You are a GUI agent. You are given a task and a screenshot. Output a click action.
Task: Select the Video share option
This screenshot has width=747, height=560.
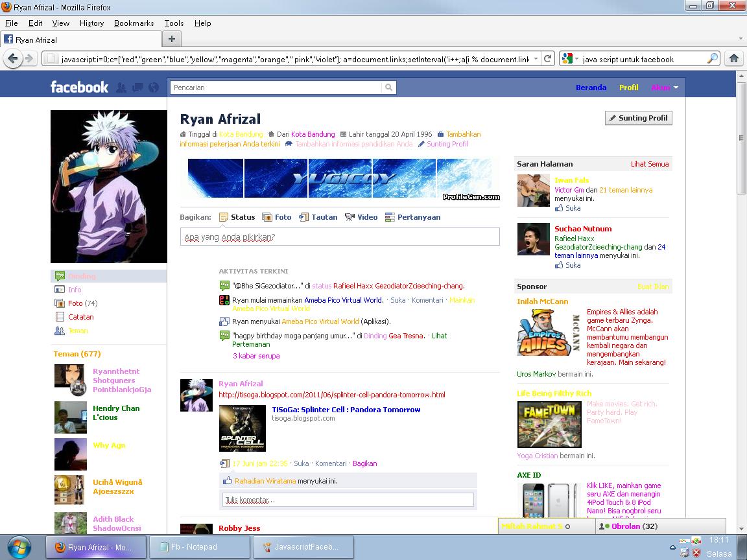coord(361,217)
